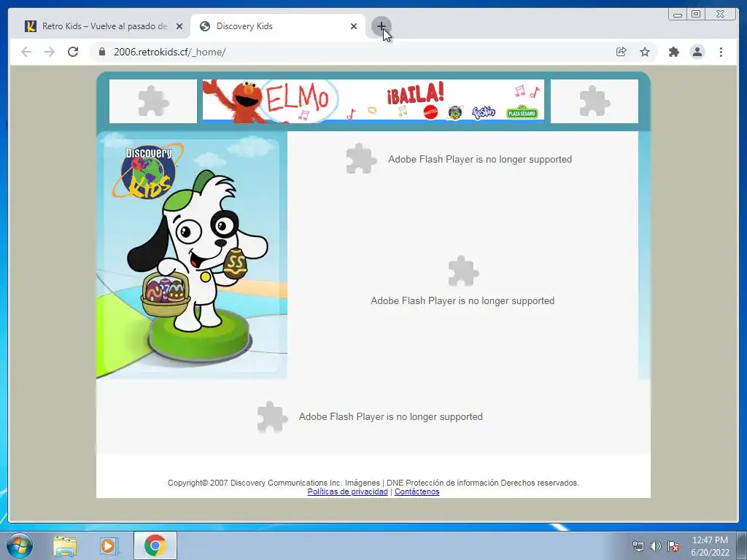This screenshot has height=560, width=747.
Task: Click the center Flash plugin puzzle icon
Action: [463, 271]
